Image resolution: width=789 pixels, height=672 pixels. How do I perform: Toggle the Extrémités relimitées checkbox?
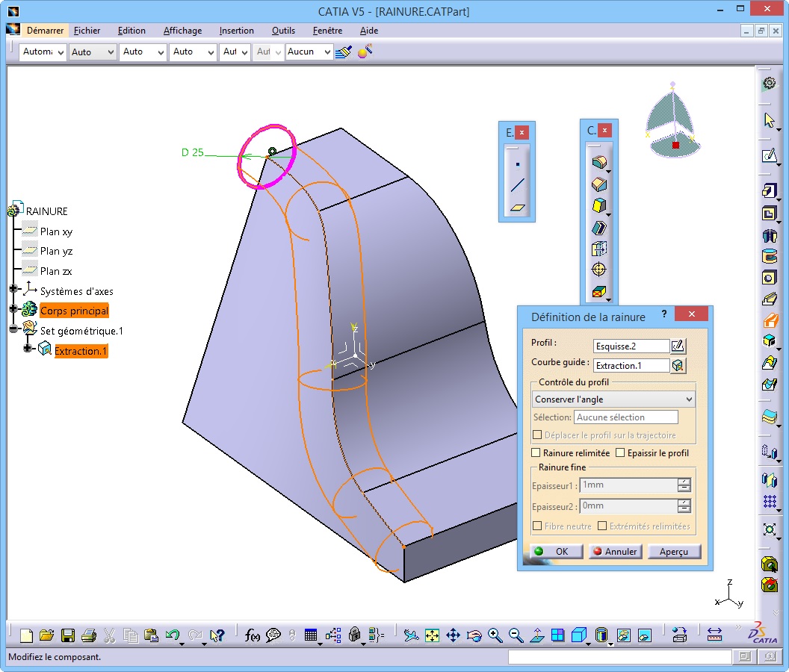coord(602,526)
